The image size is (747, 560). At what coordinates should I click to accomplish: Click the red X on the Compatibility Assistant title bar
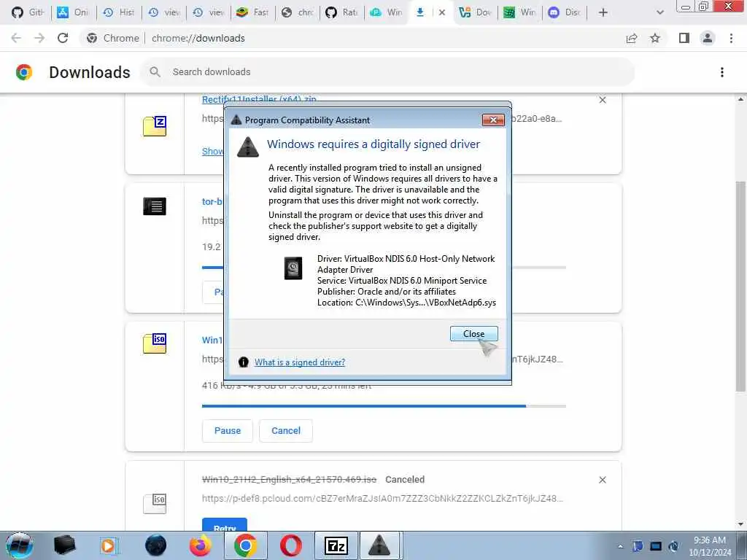click(x=494, y=120)
